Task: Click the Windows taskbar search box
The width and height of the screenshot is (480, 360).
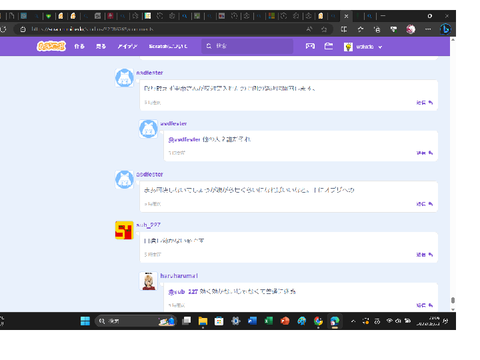Action: pyautogui.click(x=135, y=321)
